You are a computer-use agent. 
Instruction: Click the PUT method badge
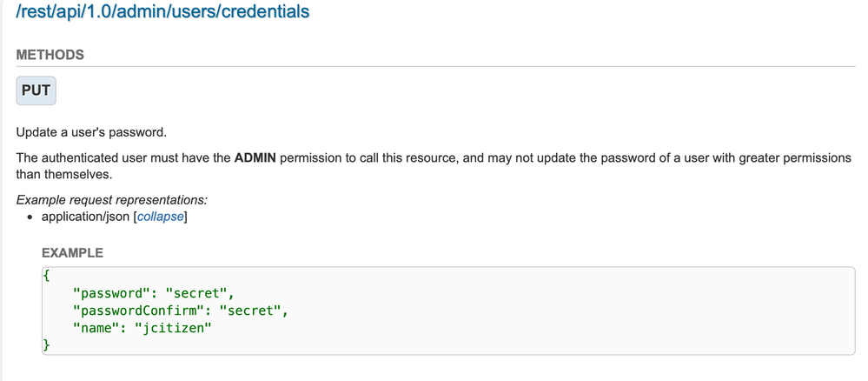coord(36,90)
